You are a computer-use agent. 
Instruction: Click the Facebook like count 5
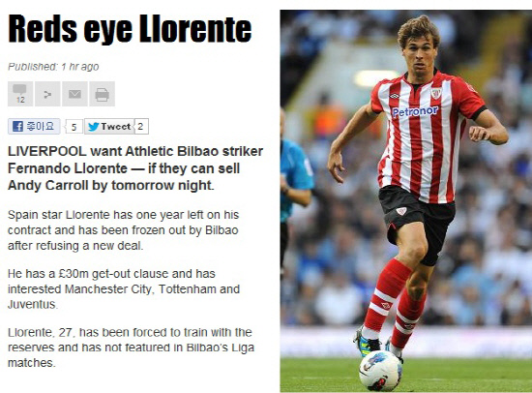tap(74, 127)
